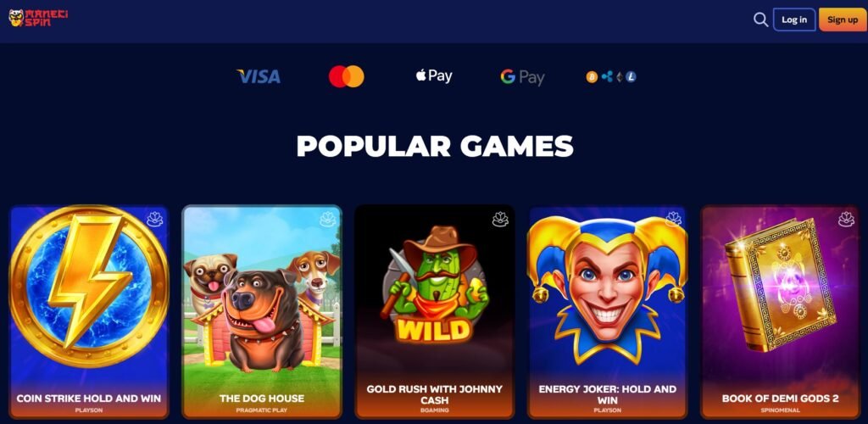This screenshot has width=868, height=424.
Task: Click the Litecoin crypto icon
Action: pyautogui.click(x=631, y=77)
